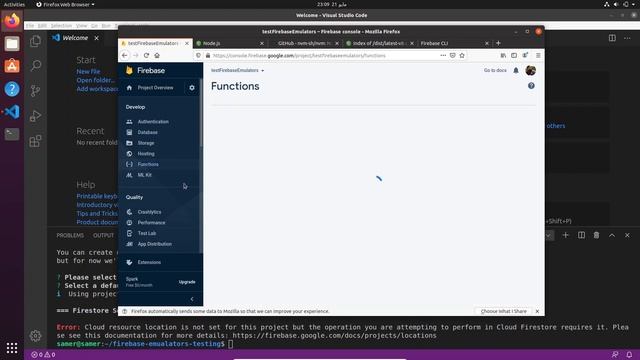
Task: Click New file link in VS Code Welcome
Action: [x=88, y=71]
